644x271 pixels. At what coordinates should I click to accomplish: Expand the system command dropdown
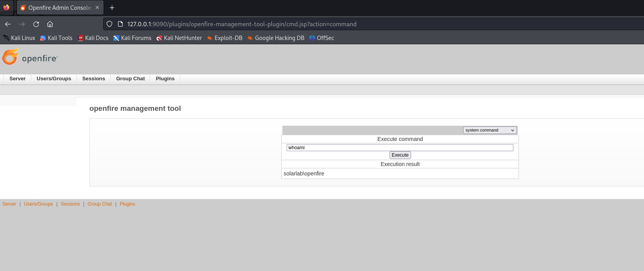pos(490,130)
